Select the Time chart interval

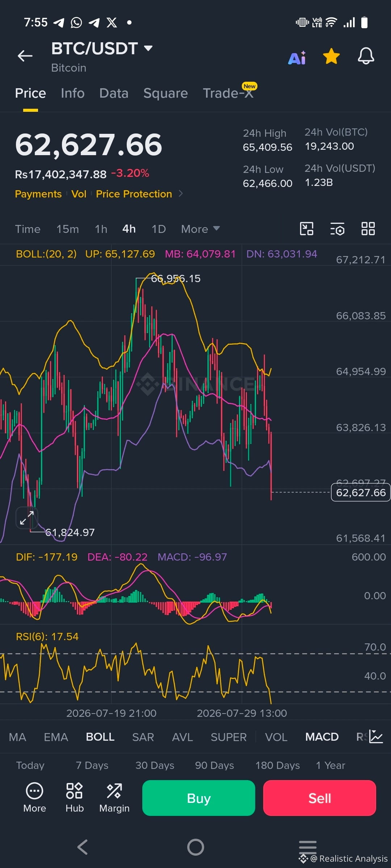tap(28, 229)
